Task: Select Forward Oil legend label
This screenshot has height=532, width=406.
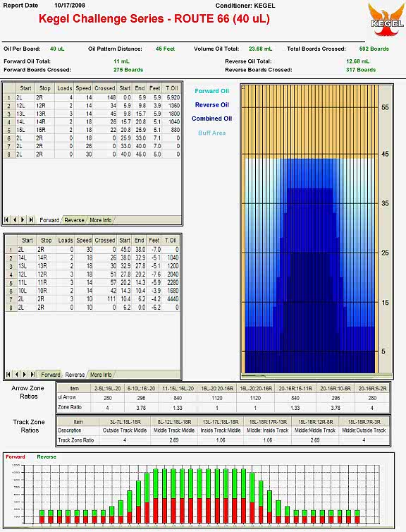Action: point(212,91)
